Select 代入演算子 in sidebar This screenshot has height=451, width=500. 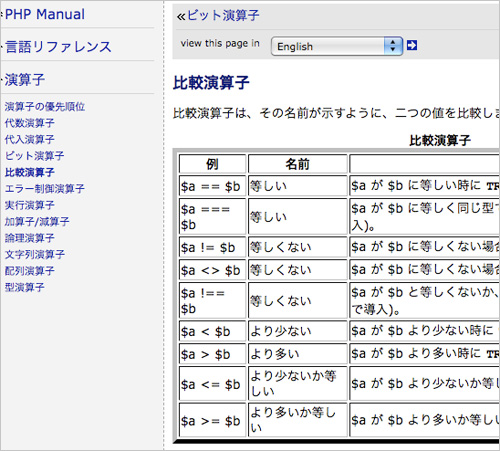click(x=29, y=139)
